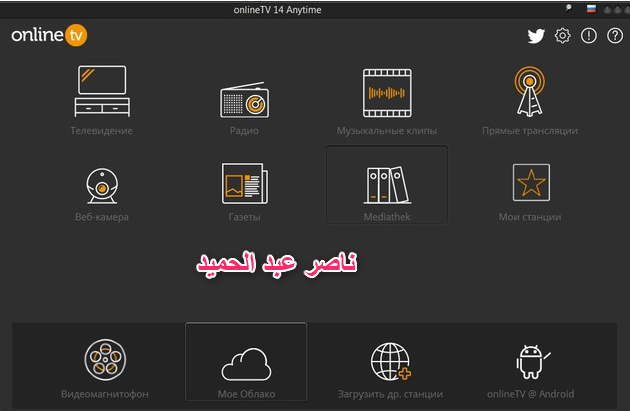
Task: Click the Twitter bird icon
Action: 536,36
